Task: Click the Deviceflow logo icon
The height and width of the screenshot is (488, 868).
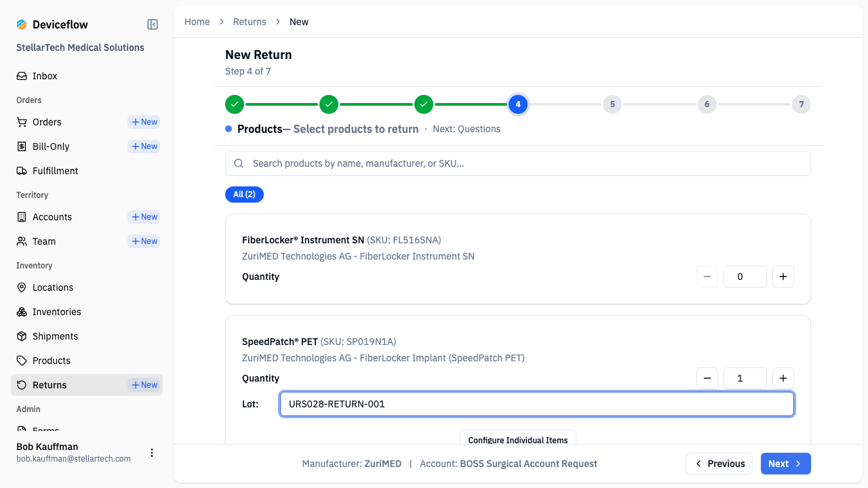Action: pyautogui.click(x=22, y=24)
